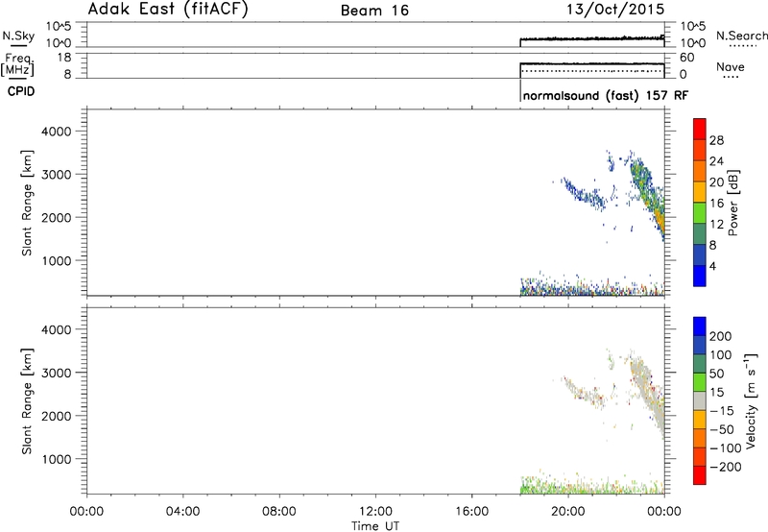
Task: Click the power panel 'Slant Range [km]' label
Action: (27, 203)
